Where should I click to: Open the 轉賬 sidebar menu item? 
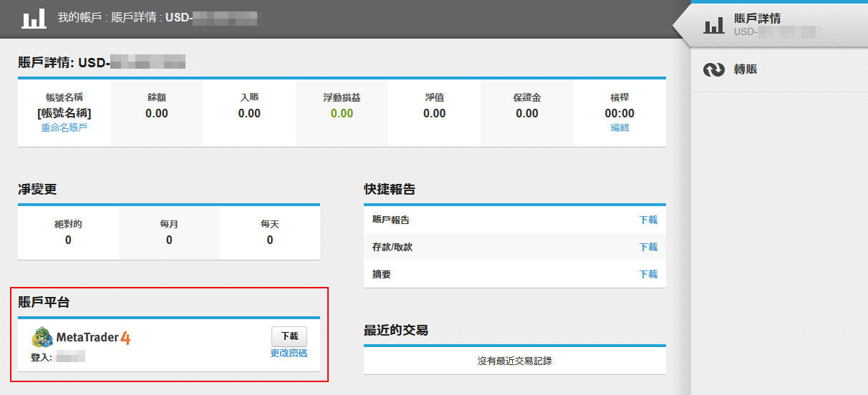coord(779,69)
